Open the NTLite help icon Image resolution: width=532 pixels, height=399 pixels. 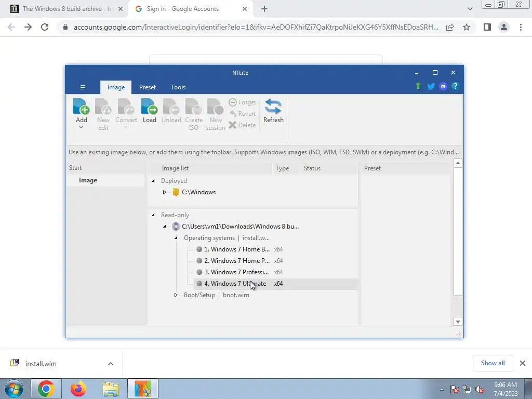pos(455,86)
